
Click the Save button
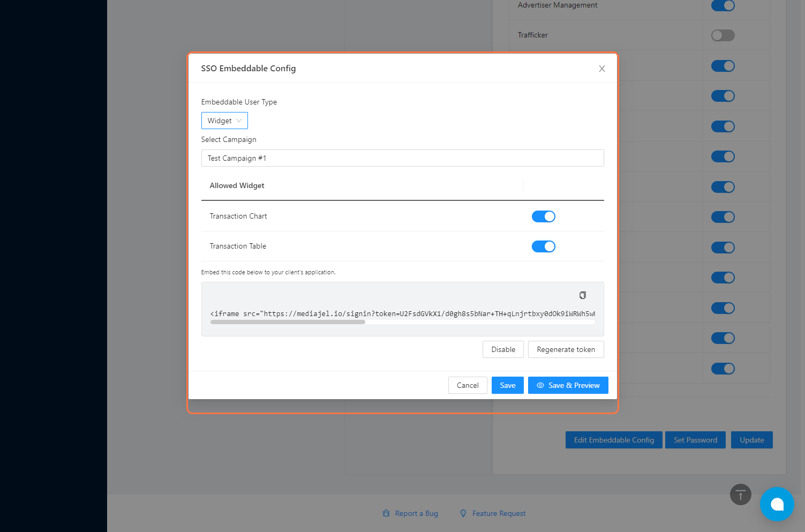[507, 385]
